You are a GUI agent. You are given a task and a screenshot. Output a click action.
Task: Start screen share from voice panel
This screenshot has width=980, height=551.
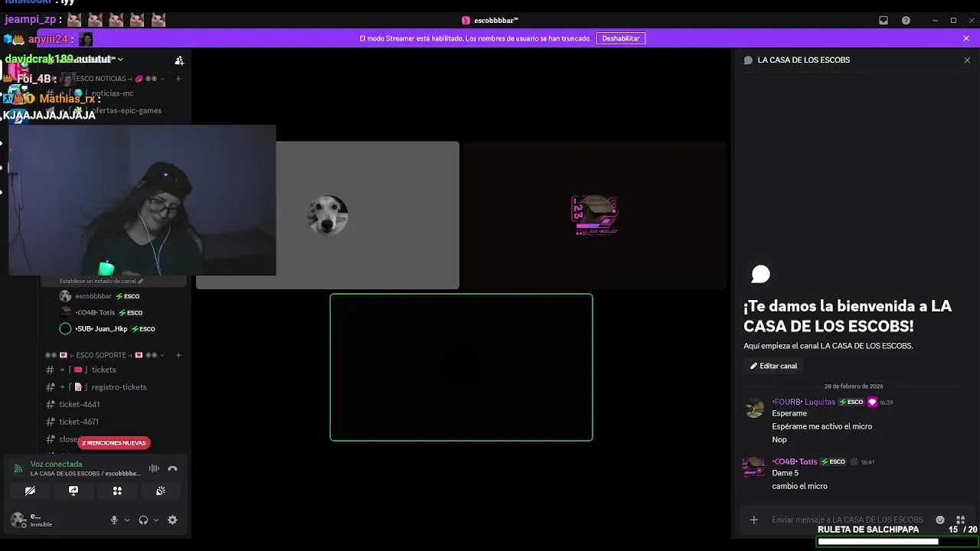73,491
